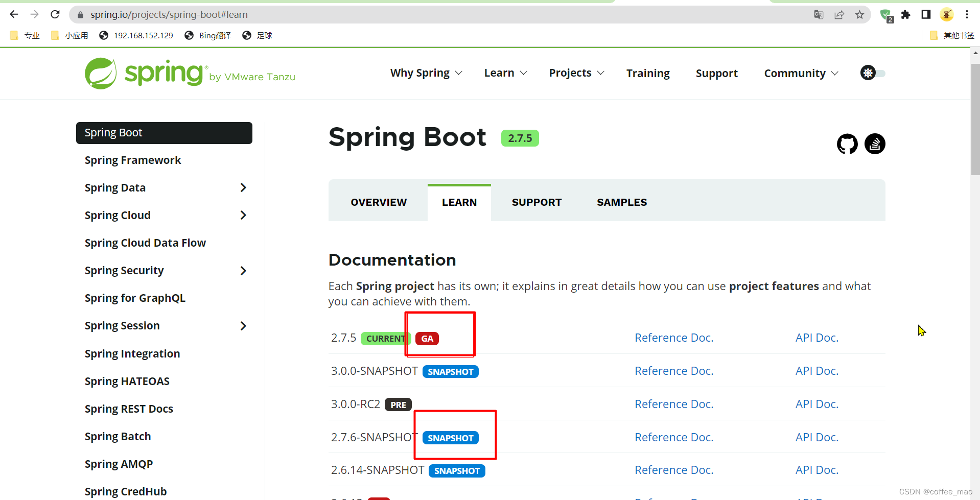This screenshot has width=980, height=500.
Task: Open Spring AMQP project
Action: click(119, 464)
